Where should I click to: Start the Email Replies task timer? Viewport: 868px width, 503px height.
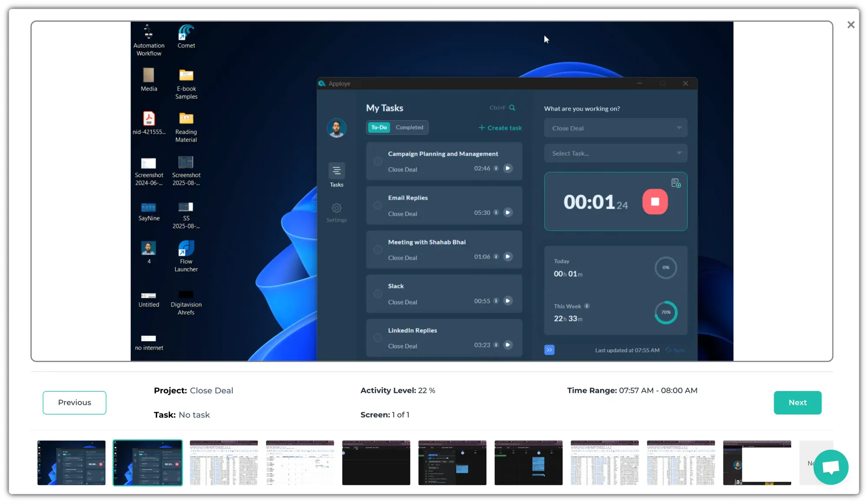coord(508,213)
